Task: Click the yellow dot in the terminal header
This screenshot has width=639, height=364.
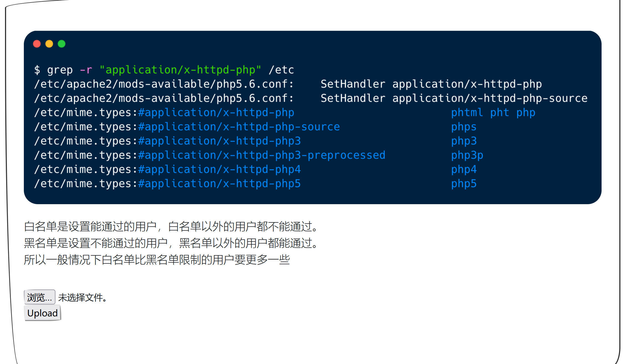Action: pos(49,44)
